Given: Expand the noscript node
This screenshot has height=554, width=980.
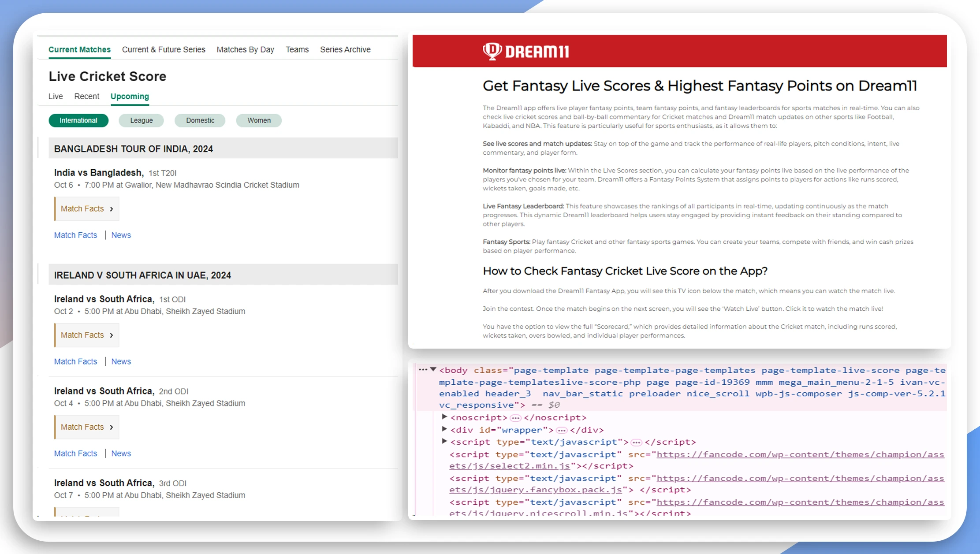Looking at the screenshot, I should coord(444,416).
